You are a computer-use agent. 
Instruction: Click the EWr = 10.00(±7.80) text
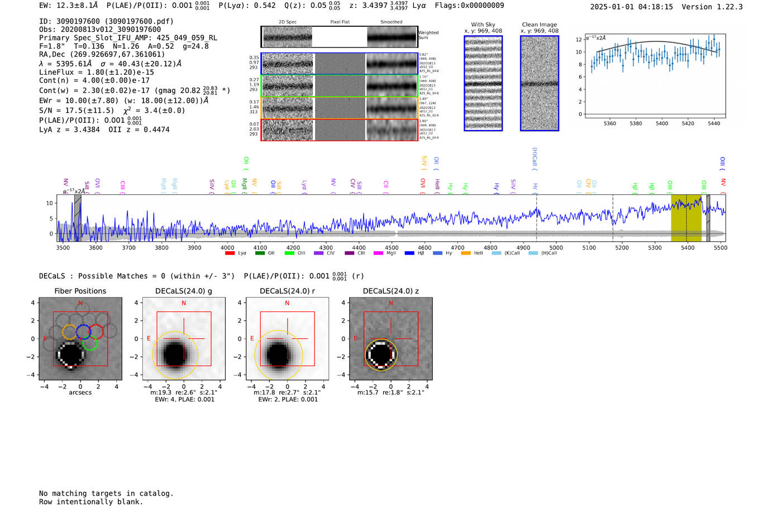pyautogui.click(x=79, y=100)
